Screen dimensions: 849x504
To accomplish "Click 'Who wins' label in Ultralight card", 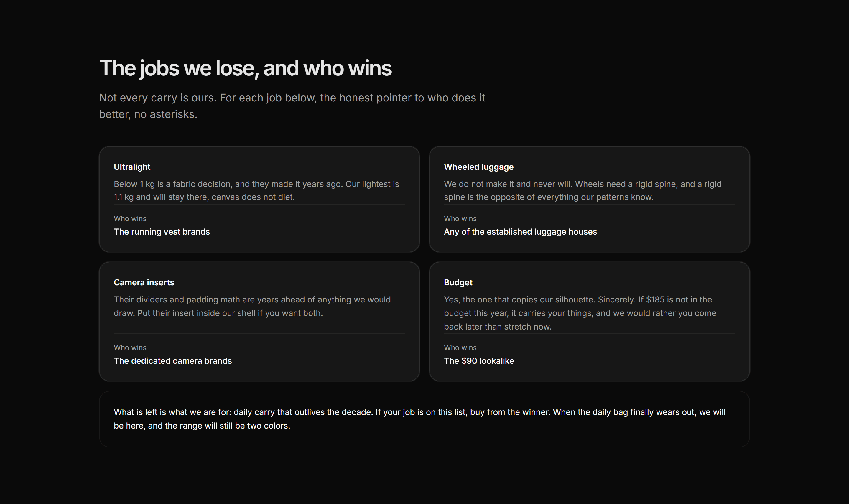I will pyautogui.click(x=130, y=219).
